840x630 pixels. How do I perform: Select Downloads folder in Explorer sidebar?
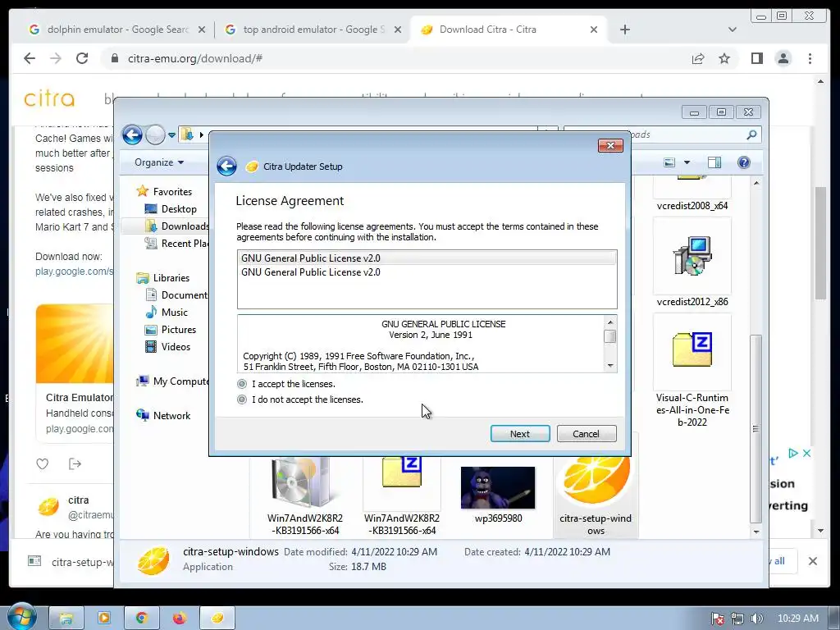[x=177, y=226]
